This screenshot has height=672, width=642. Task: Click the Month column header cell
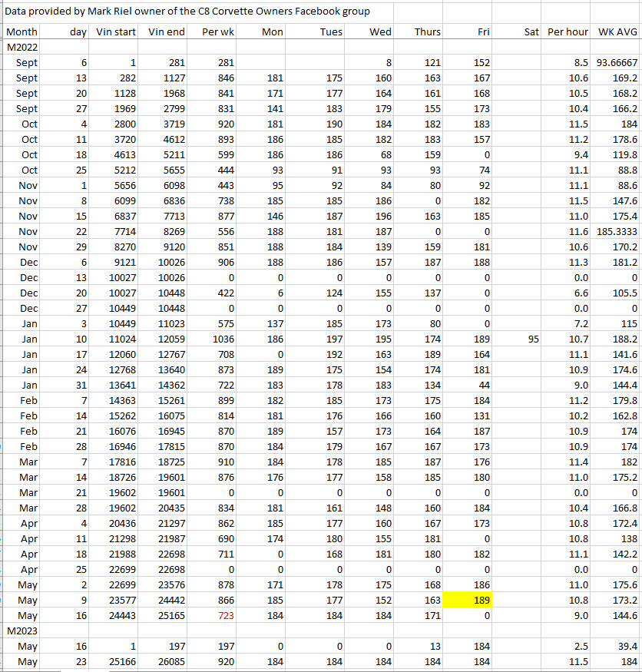coord(22,32)
